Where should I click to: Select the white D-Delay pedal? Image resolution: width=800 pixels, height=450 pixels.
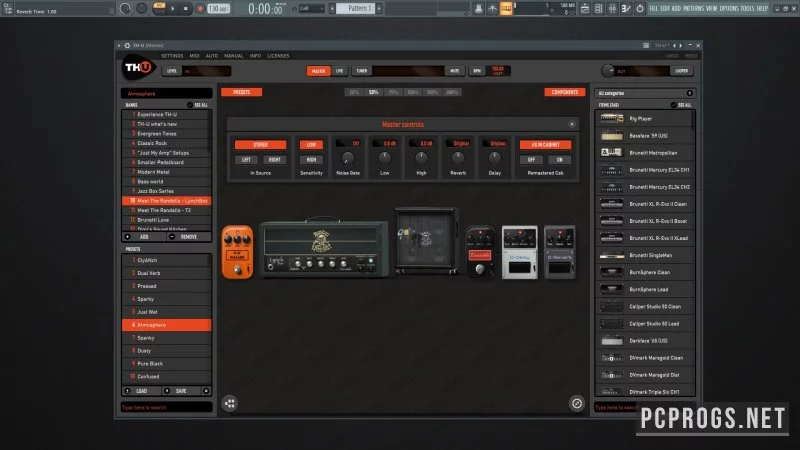point(519,252)
